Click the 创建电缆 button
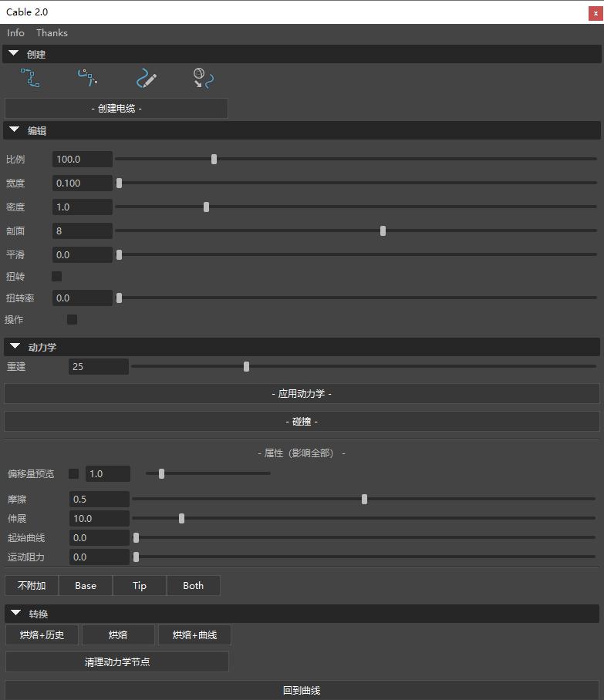The width and height of the screenshot is (604, 700). (116, 109)
